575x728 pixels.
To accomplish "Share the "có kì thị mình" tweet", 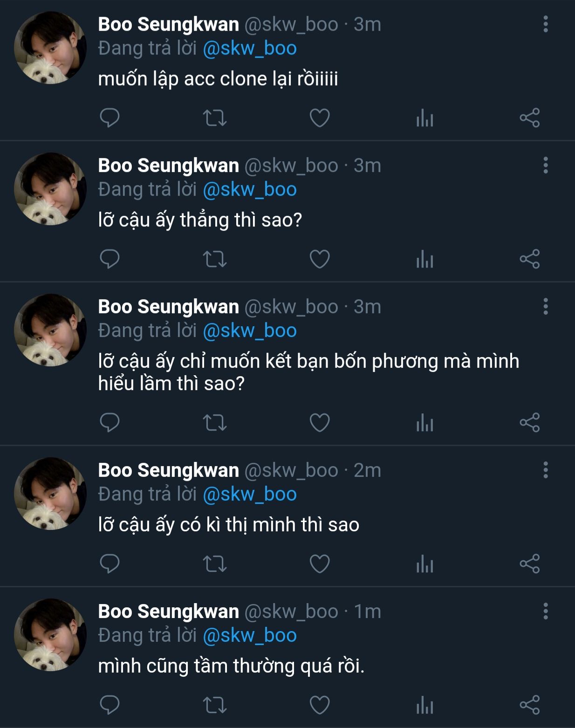I will pyautogui.click(x=530, y=564).
